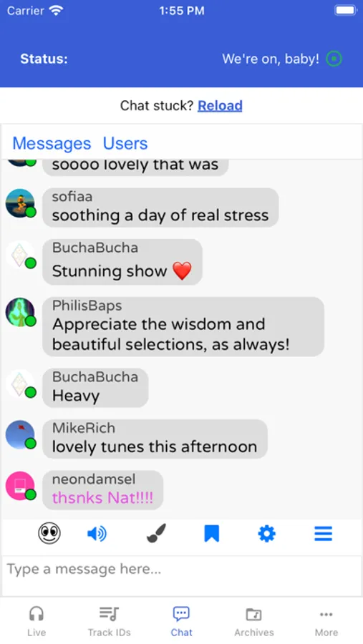The height and width of the screenshot is (644, 363).
Task: Tap PhilisBaps profile avatar
Action: click(x=21, y=312)
